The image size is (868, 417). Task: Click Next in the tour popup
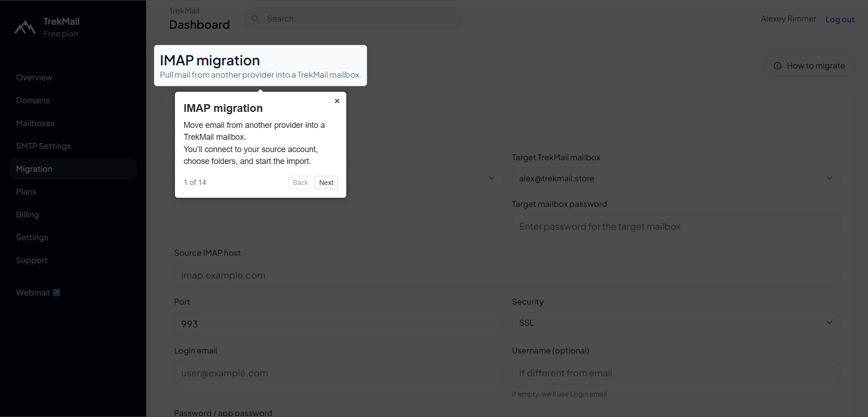tap(326, 183)
